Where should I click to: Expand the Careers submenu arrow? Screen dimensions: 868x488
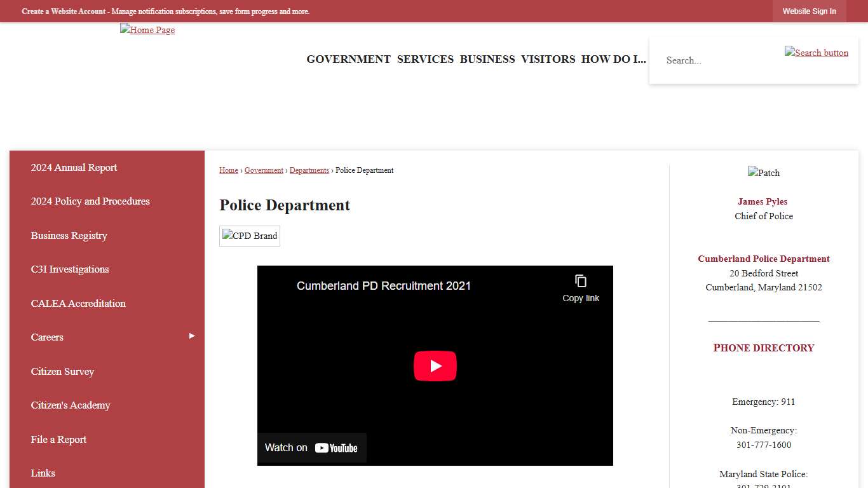click(192, 336)
